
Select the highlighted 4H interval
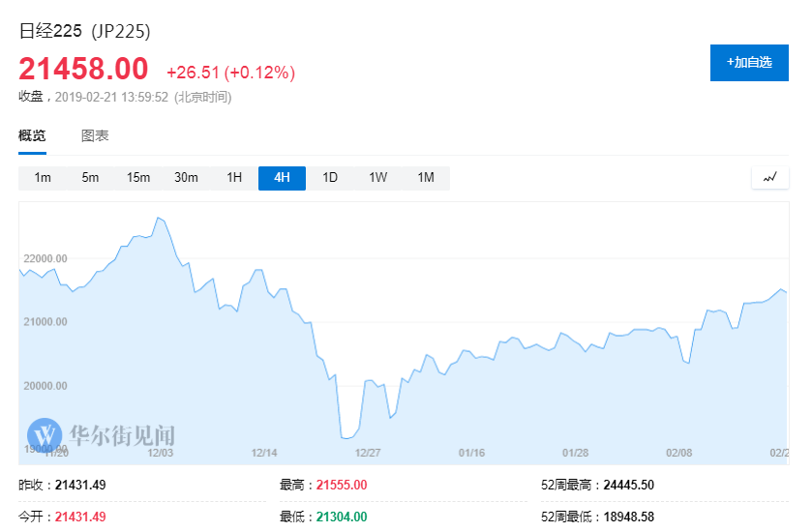click(x=282, y=178)
